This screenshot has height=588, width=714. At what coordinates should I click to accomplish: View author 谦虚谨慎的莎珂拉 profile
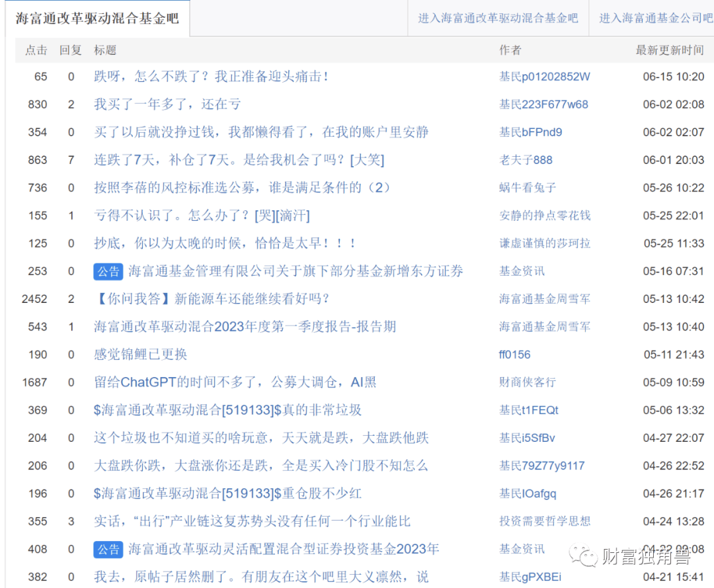pyautogui.click(x=545, y=243)
